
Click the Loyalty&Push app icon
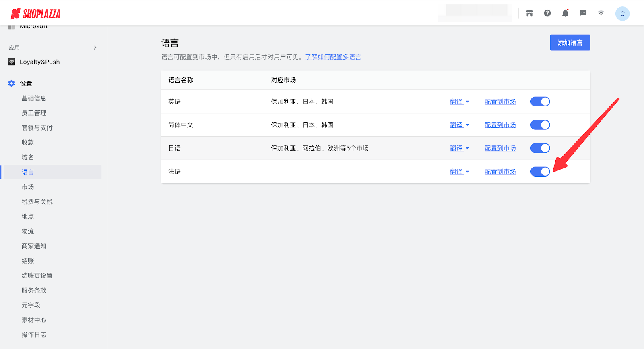(x=12, y=62)
